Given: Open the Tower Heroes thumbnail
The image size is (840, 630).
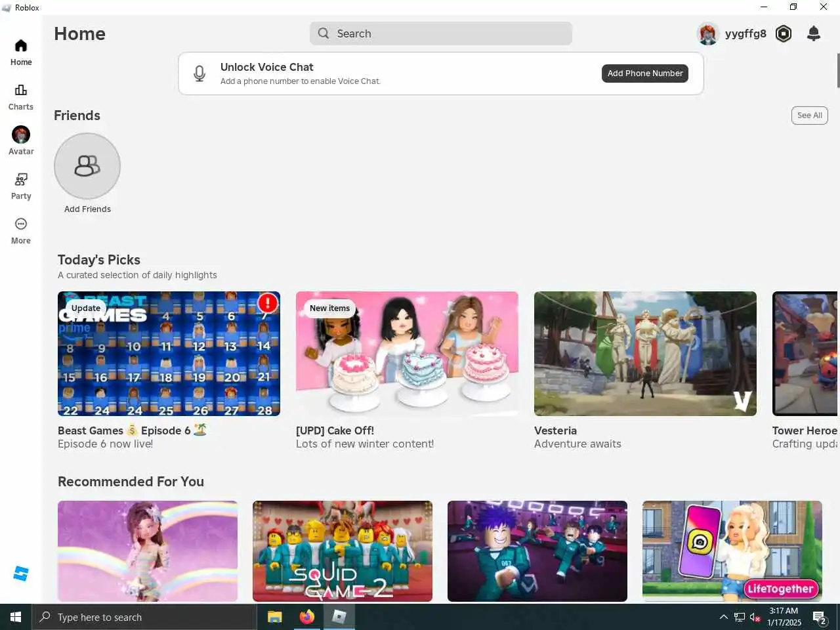Looking at the screenshot, I should point(805,354).
